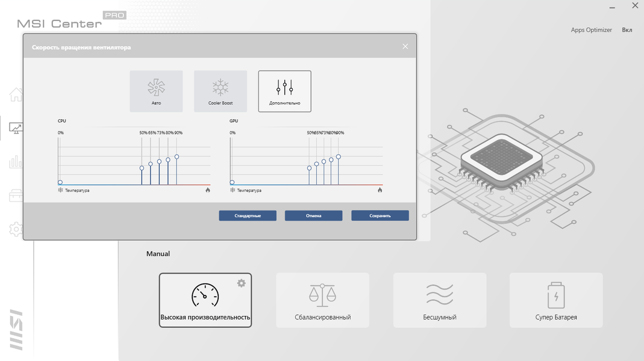Click the CPU label above graph
The width and height of the screenshot is (644, 361).
pyautogui.click(x=61, y=121)
